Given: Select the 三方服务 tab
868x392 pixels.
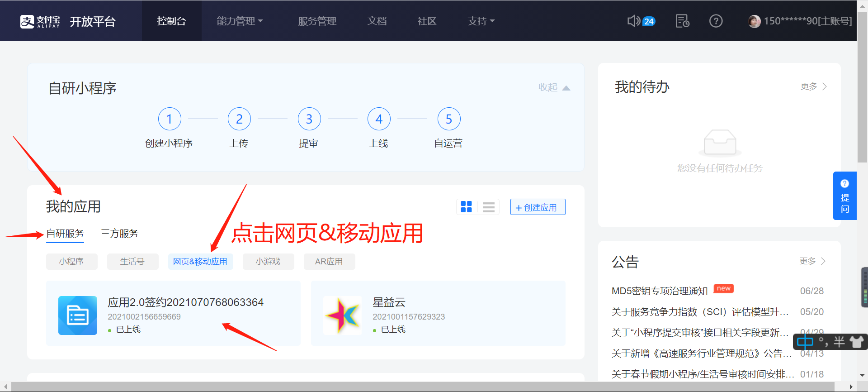Looking at the screenshot, I should tap(119, 234).
